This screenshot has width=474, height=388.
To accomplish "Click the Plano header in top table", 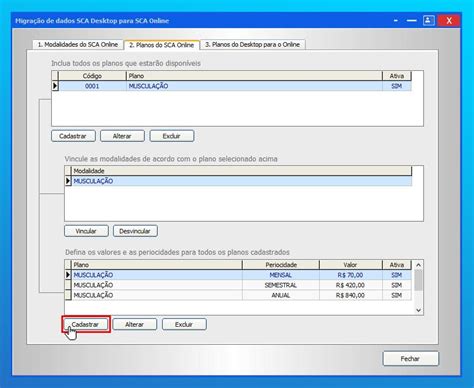I will (254, 76).
